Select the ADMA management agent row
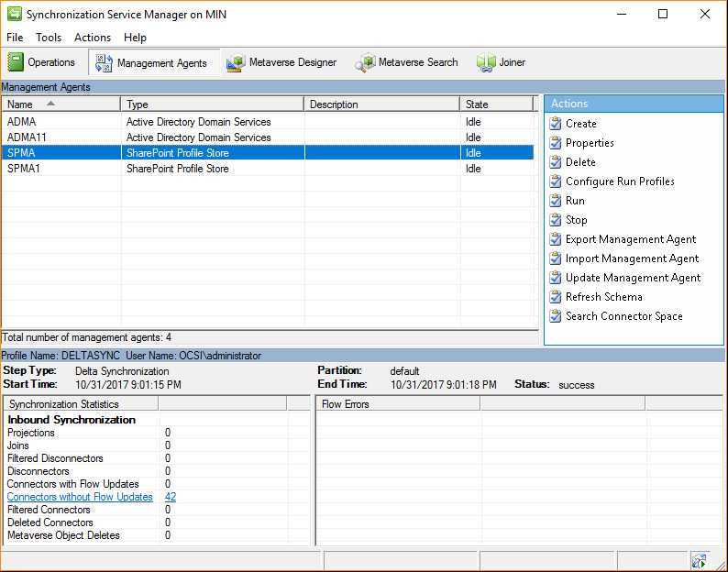Viewport: 728px width, 572px height. [268, 122]
